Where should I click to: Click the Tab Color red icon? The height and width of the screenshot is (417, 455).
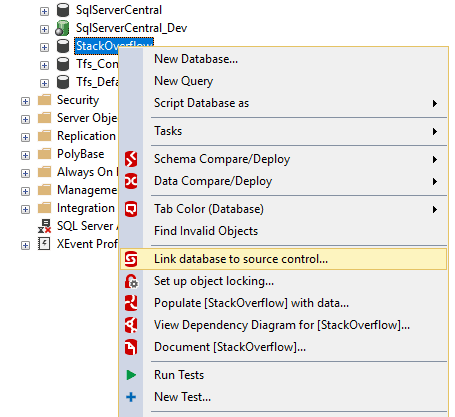pyautogui.click(x=131, y=209)
